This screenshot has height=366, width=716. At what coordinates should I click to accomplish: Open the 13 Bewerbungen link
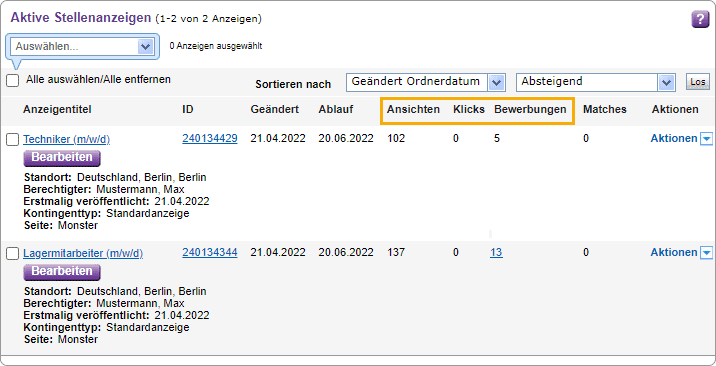pos(496,252)
